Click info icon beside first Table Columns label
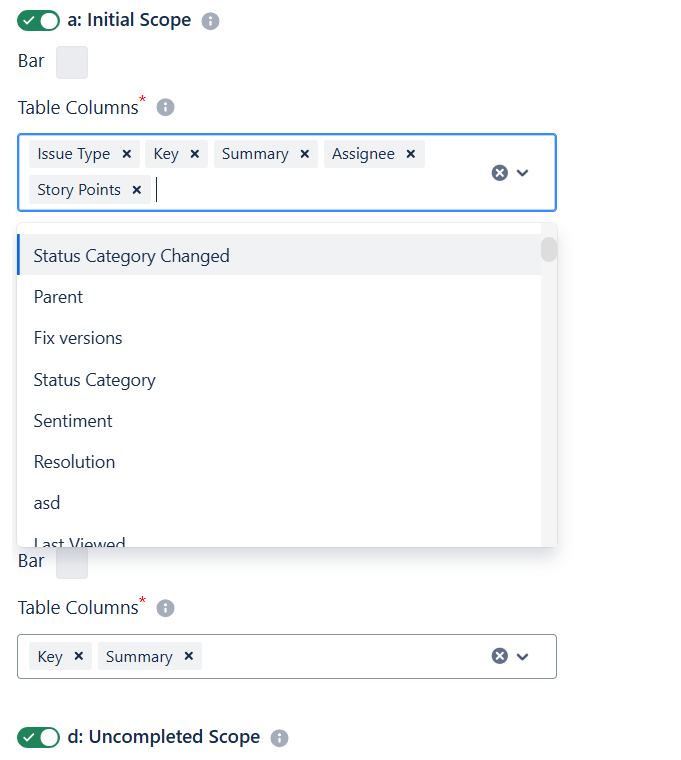Viewport: 681px width, 760px height. point(166,107)
